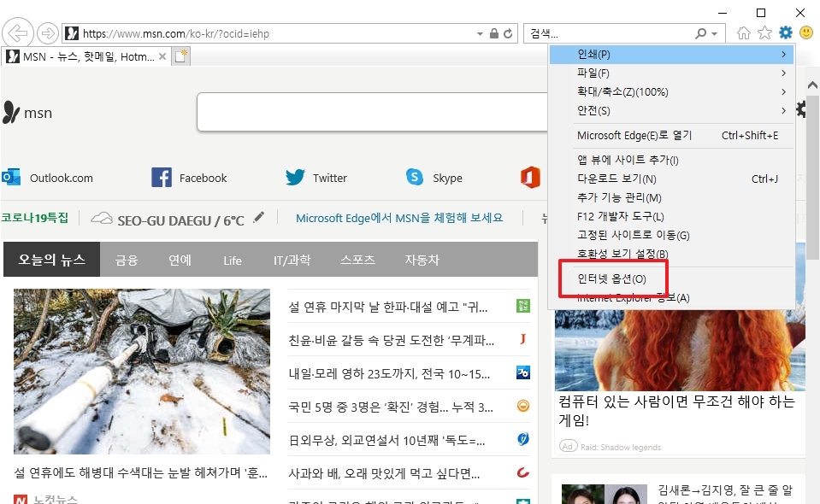Viewport: 820px width, 504px height.
Task: Click the page scrollbar up arrow
Action: (812, 84)
